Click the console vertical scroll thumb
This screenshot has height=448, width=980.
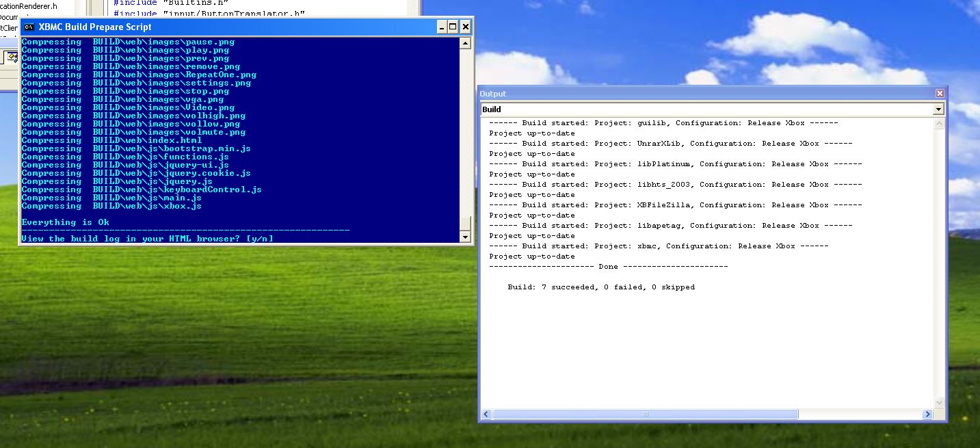point(466,224)
